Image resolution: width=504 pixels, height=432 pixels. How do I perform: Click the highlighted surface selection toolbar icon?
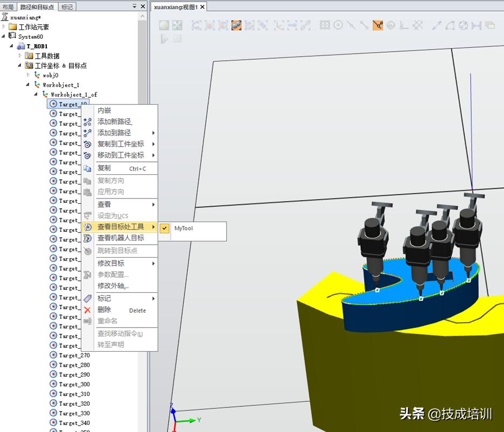click(x=236, y=25)
